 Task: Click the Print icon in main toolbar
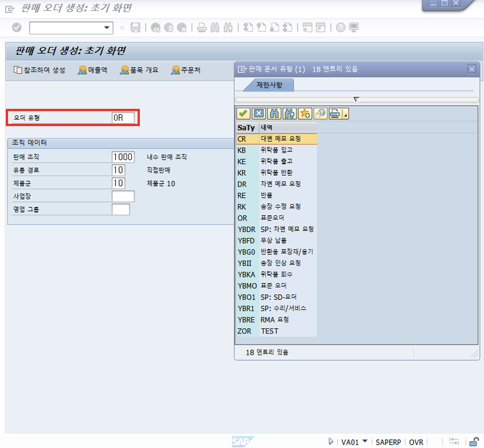(202, 28)
